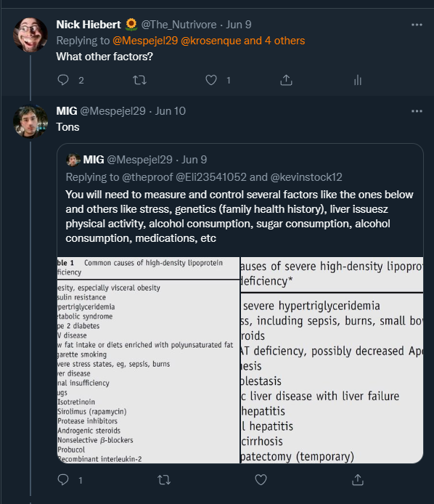Image resolution: width=434 pixels, height=504 pixels.
Task: Like MIG's Tons tweet
Action: [x=261, y=479]
